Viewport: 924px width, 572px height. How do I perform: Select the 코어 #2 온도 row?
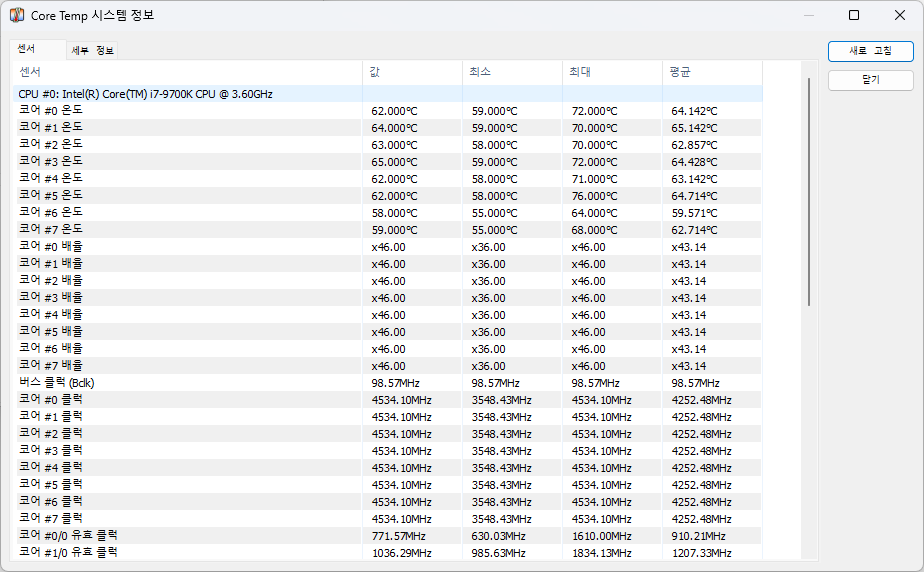pos(387,145)
